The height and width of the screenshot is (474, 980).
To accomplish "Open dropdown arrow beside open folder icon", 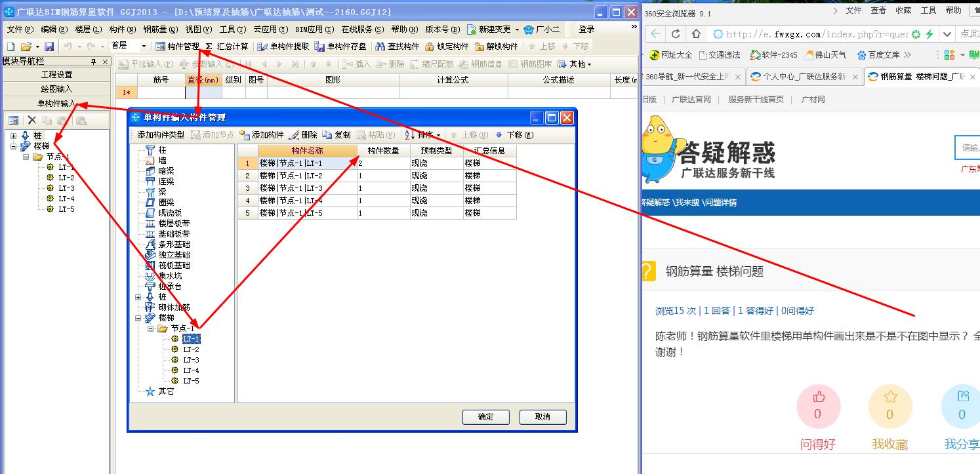I will tap(37, 47).
